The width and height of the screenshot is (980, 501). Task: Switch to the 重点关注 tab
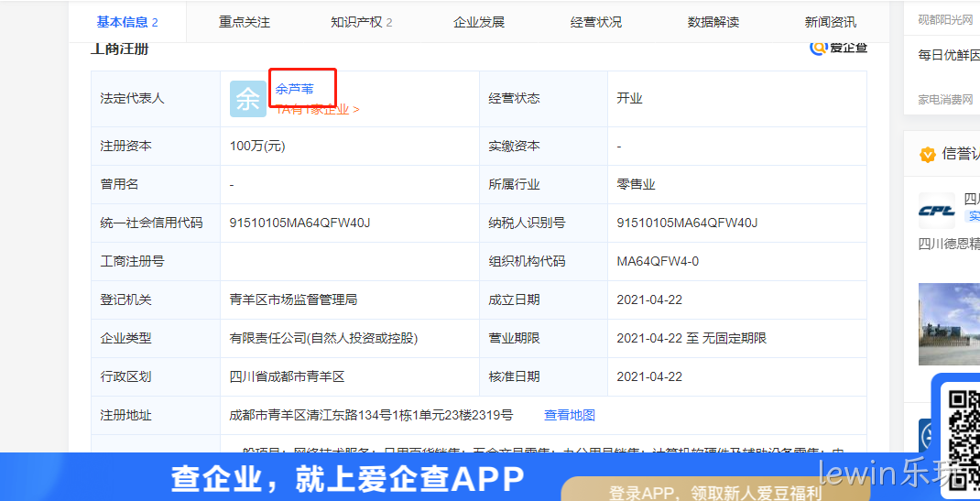[245, 23]
